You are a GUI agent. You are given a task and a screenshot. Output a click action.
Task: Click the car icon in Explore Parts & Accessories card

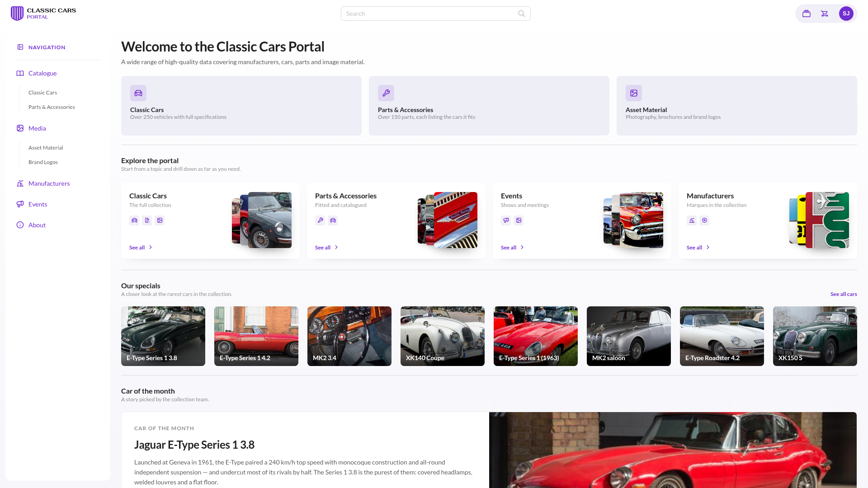(x=333, y=221)
